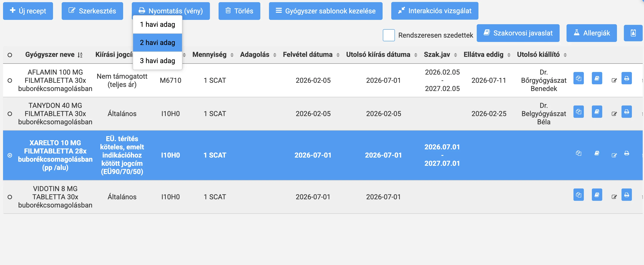Edit the TANYDON row with pencil icon
This screenshot has width=644, height=265.
614,114
